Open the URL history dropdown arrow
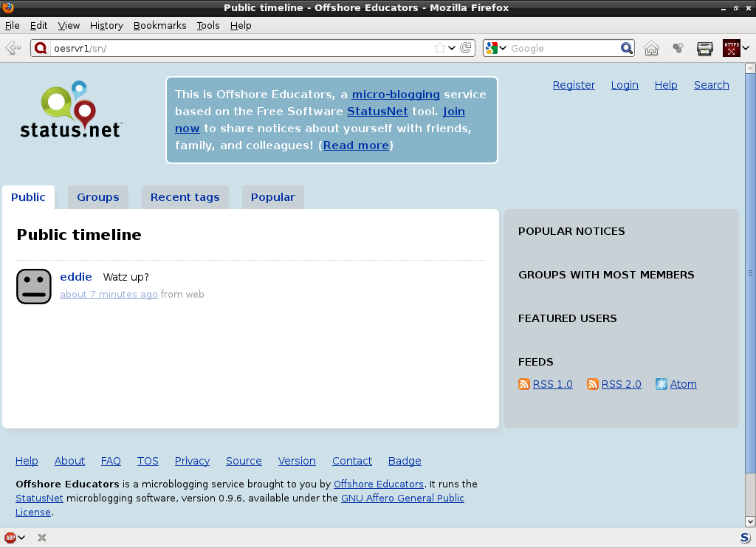The image size is (756, 548). pos(452,48)
